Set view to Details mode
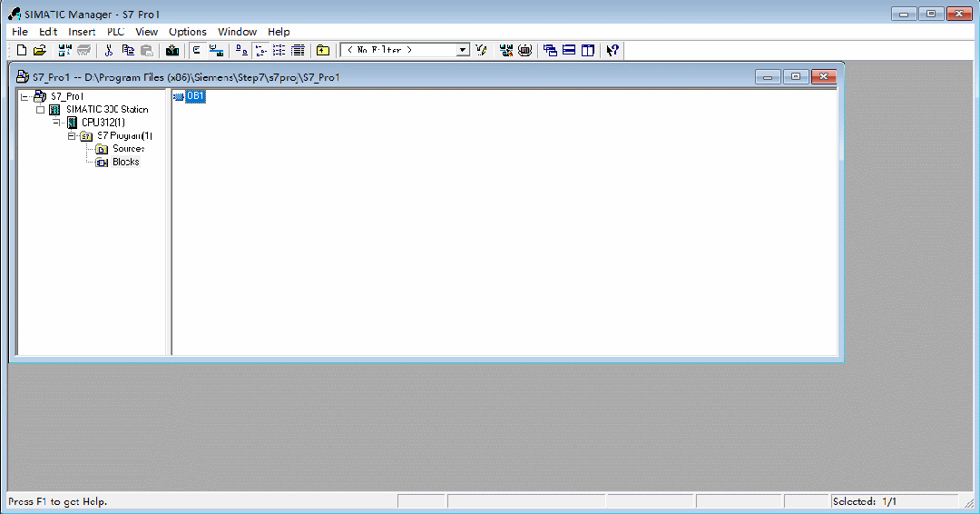The image size is (980, 514). (299, 50)
